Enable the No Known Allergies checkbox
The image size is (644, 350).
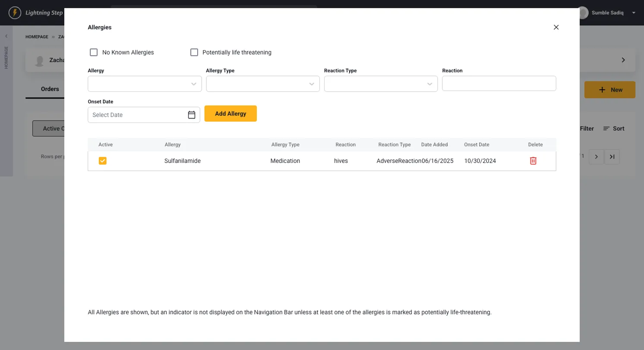tap(94, 52)
